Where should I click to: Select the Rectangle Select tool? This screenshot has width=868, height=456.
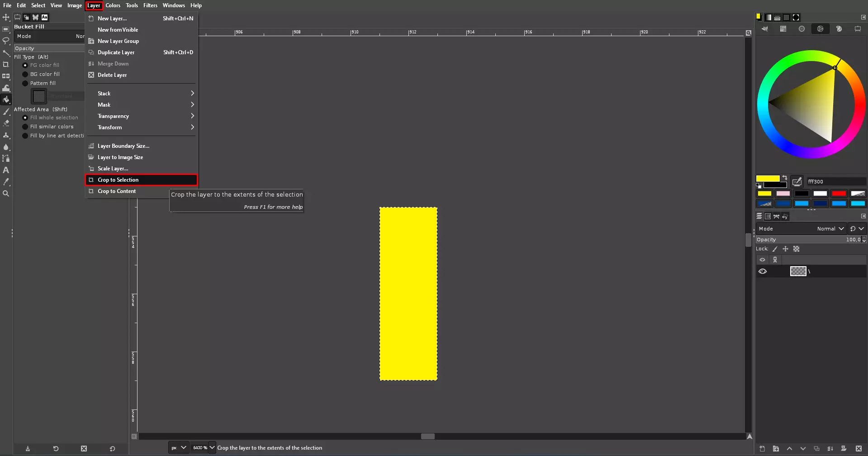pyautogui.click(x=6, y=29)
